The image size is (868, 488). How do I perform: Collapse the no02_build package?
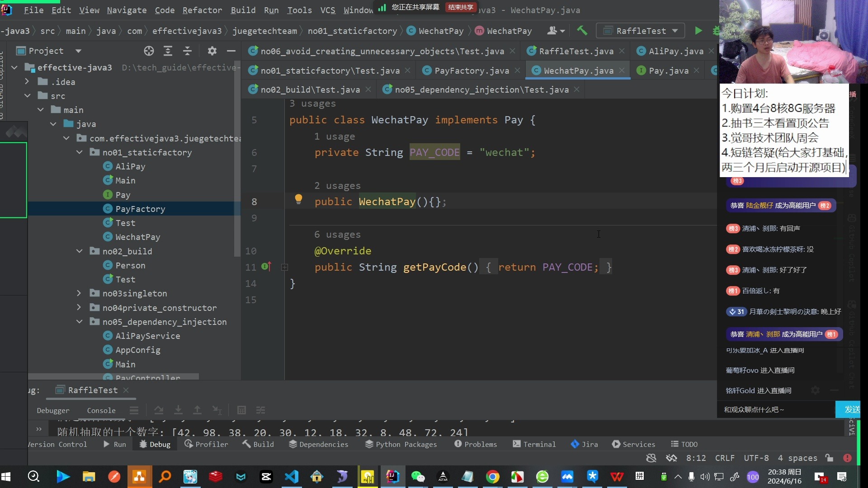pyautogui.click(x=79, y=251)
